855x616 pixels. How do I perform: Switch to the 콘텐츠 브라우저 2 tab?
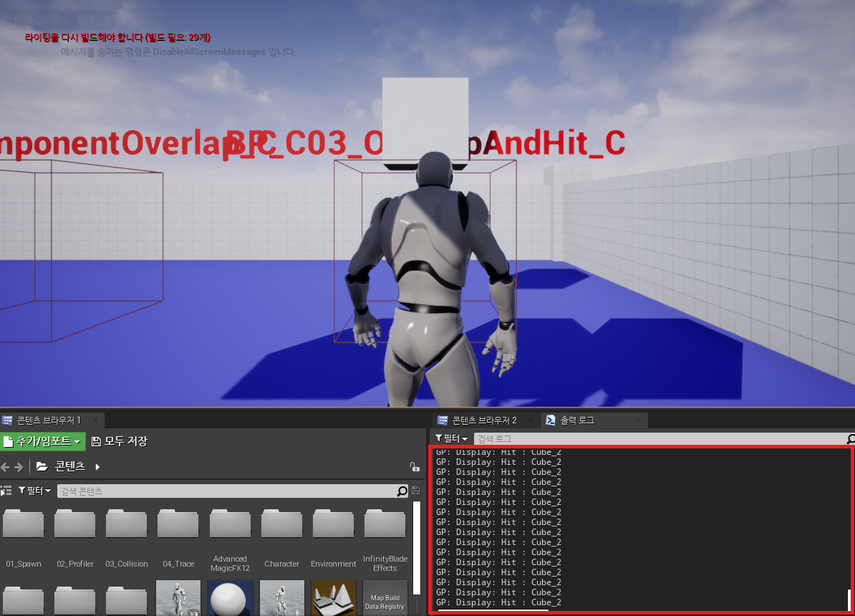point(486,420)
